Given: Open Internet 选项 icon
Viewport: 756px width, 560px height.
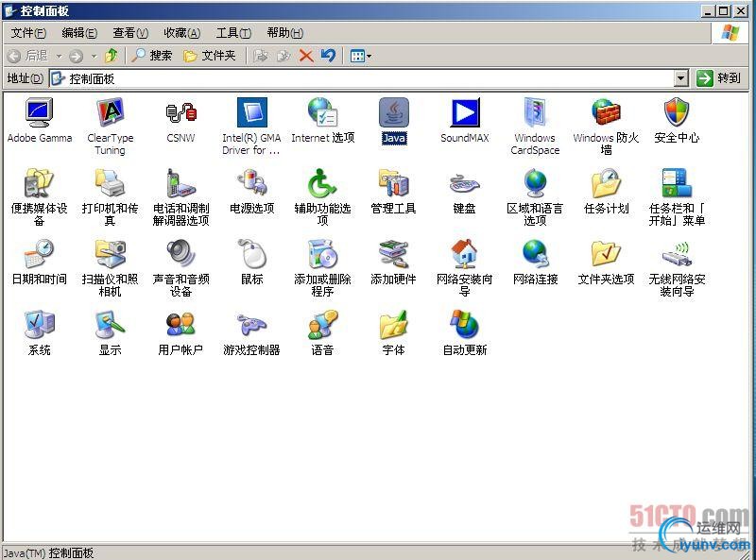Looking at the screenshot, I should [x=322, y=112].
